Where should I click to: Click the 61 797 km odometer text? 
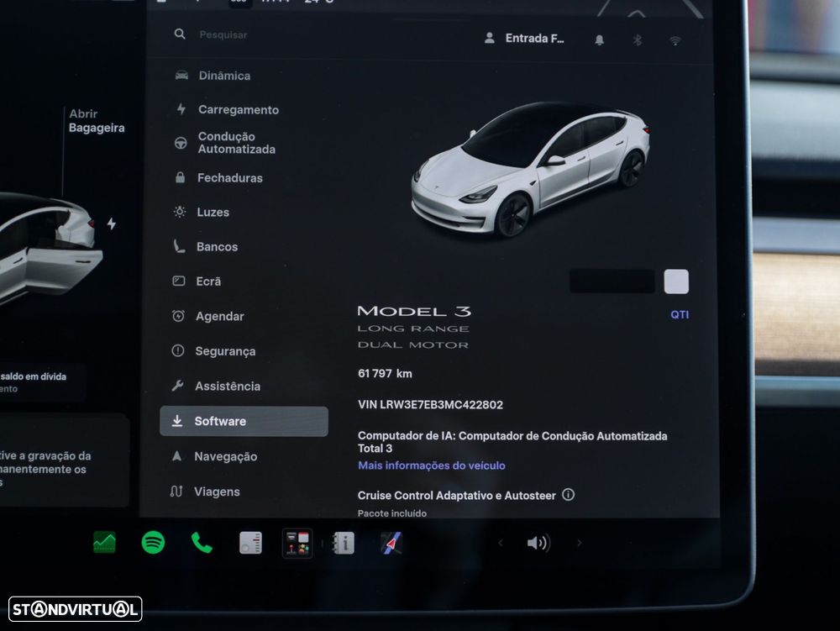(386, 374)
